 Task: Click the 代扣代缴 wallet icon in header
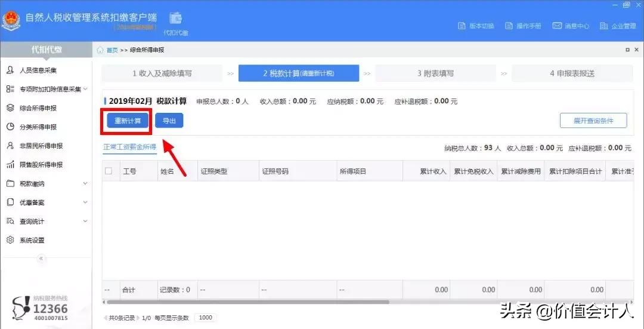tap(176, 18)
